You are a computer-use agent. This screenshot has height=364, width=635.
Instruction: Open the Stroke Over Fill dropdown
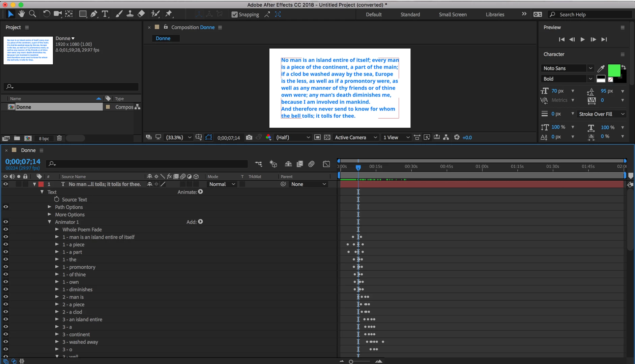point(602,114)
